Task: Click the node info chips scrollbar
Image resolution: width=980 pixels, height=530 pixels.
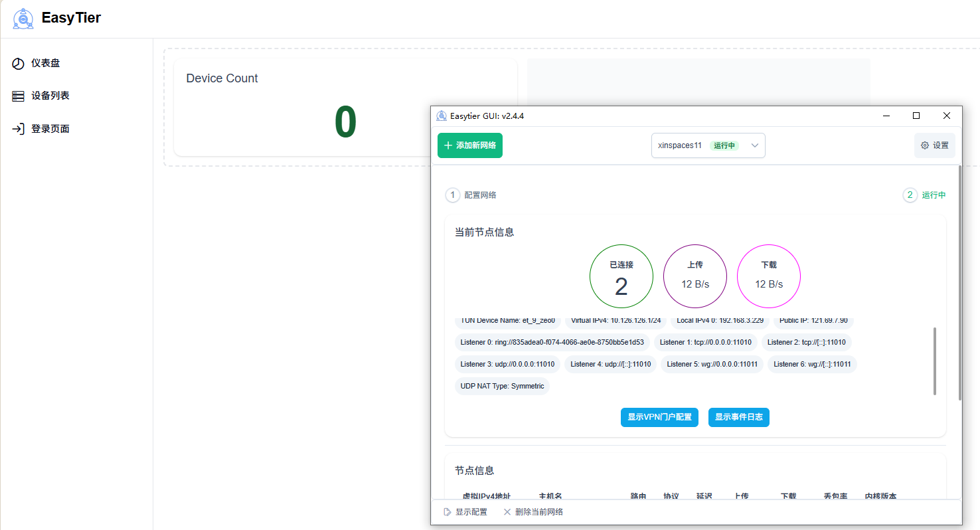Action: click(x=935, y=361)
